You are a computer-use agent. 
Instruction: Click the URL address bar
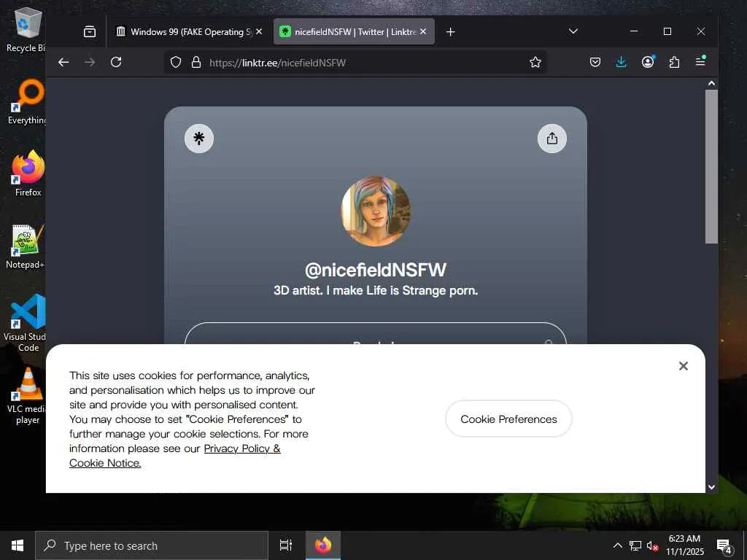pos(355,63)
